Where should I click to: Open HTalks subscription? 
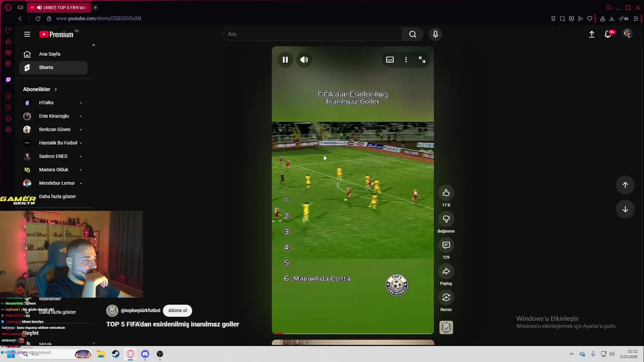[53, 103]
